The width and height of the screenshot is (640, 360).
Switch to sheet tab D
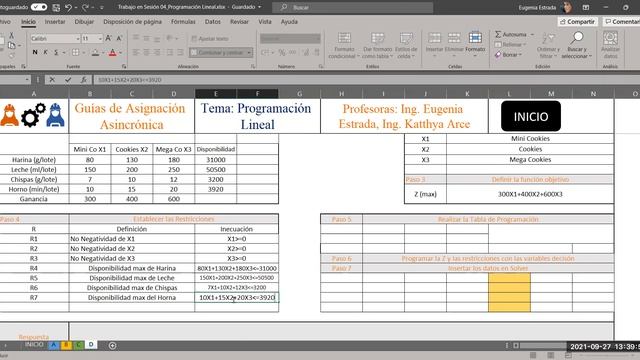[x=91, y=345]
